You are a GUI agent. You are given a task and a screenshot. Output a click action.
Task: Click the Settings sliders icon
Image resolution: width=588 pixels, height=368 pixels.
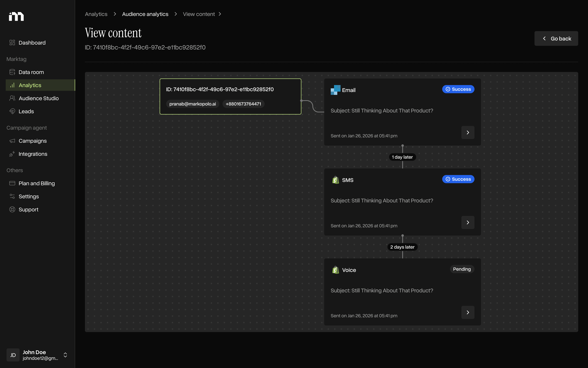[x=12, y=196]
